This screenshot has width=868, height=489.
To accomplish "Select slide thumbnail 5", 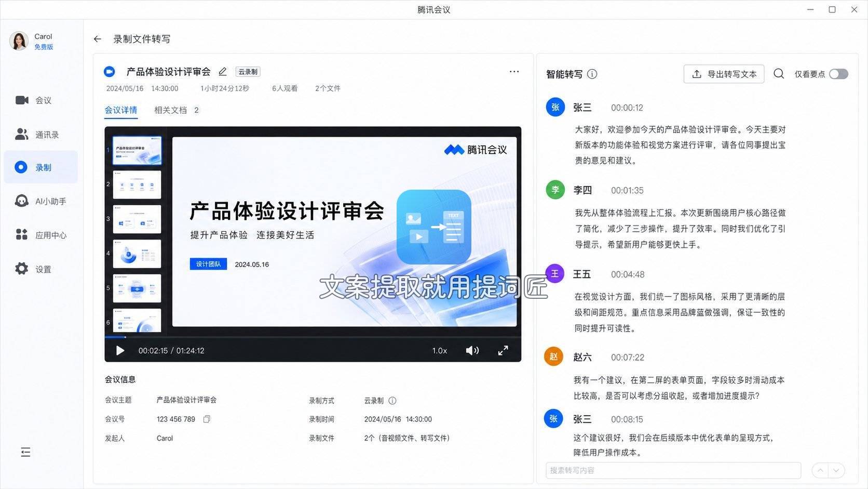I will [x=137, y=288].
